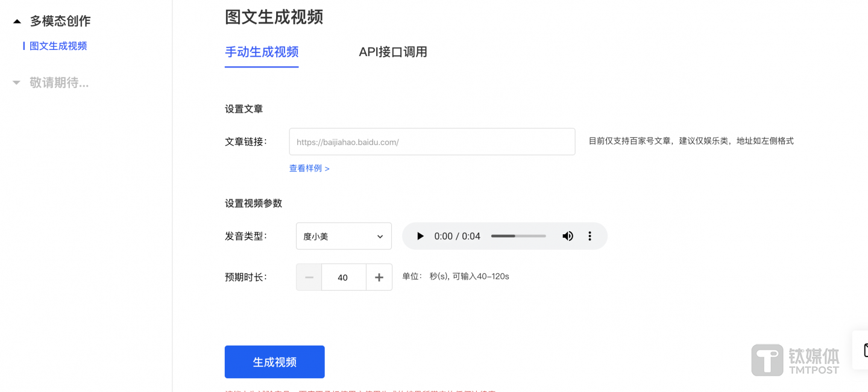Click the 文章链接 URL input field
The image size is (868, 392).
point(432,141)
